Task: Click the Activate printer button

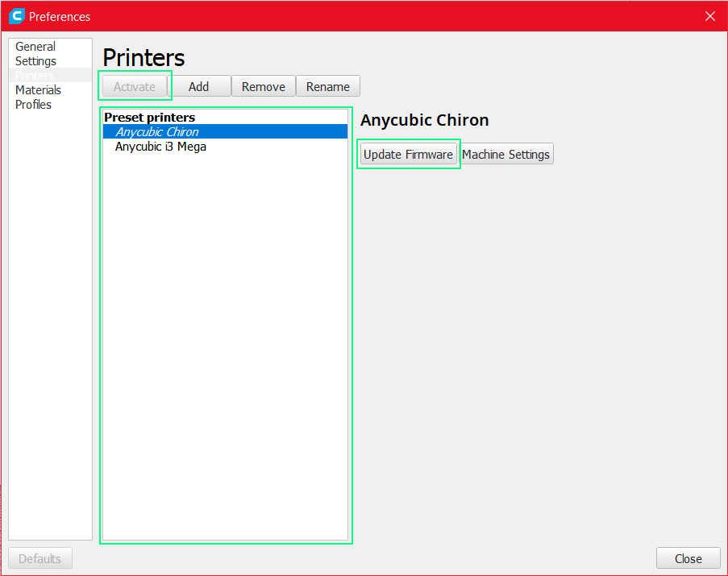Action: 134,86
